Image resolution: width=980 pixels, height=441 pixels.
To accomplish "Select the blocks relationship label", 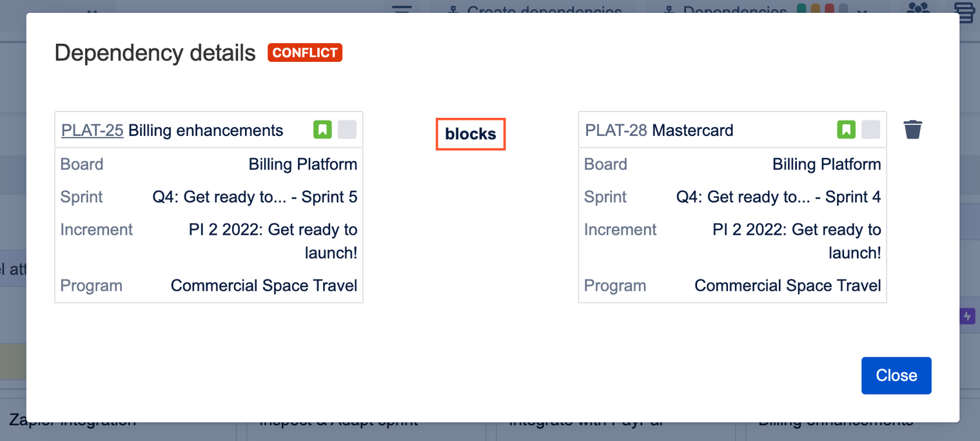I will [471, 134].
